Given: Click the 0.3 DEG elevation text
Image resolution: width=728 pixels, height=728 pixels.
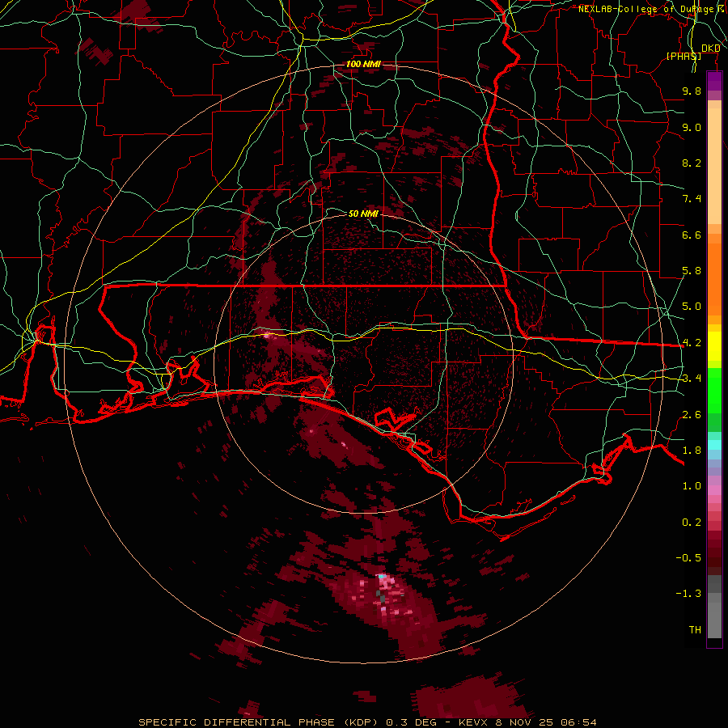Looking at the screenshot, I should (x=412, y=722).
